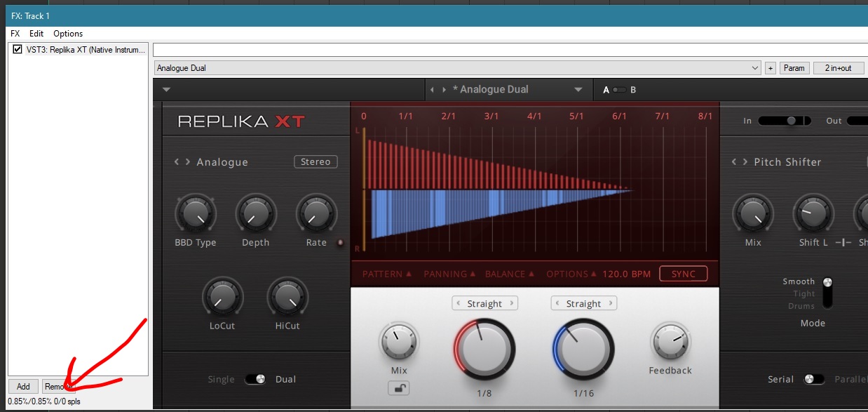Click the 120.0 BPM tempo value

626,274
